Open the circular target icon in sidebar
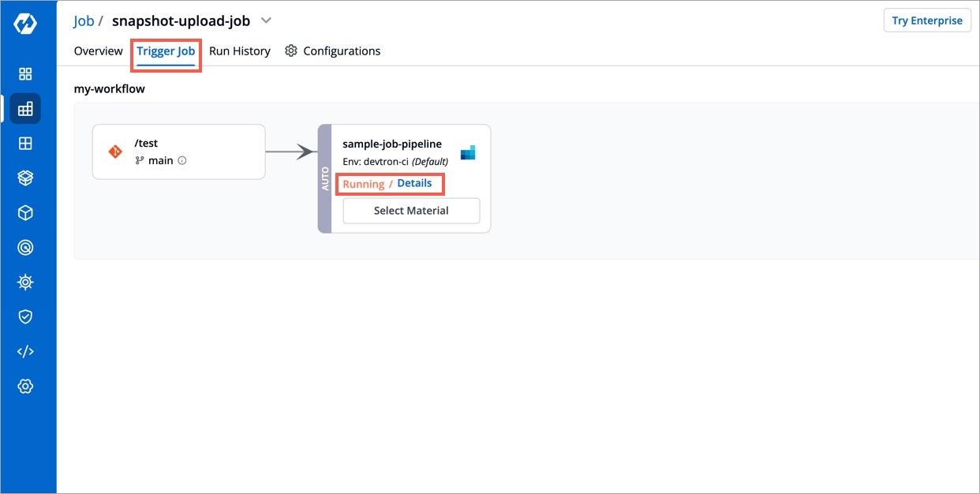The height and width of the screenshot is (494, 980). coord(25,248)
